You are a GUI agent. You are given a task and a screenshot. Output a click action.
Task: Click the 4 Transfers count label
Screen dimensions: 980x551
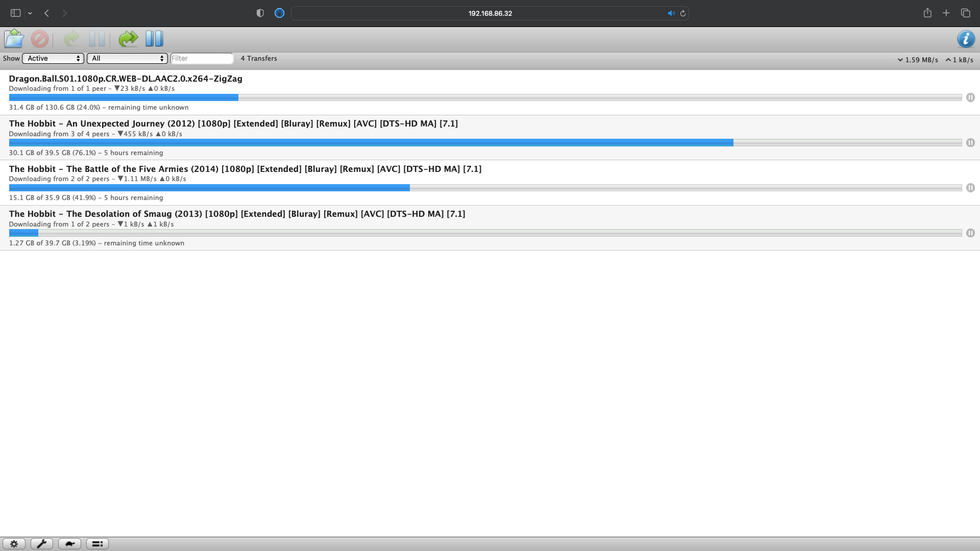tap(259, 58)
